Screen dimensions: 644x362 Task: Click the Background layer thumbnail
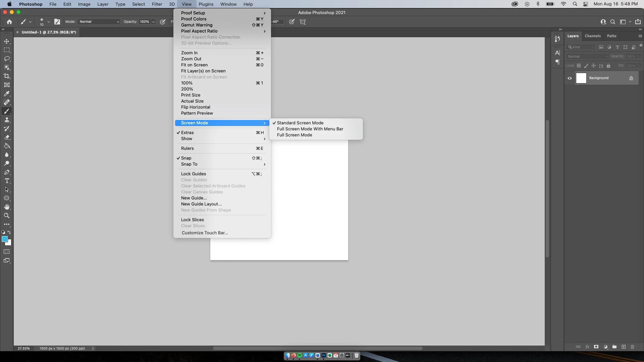(581, 78)
